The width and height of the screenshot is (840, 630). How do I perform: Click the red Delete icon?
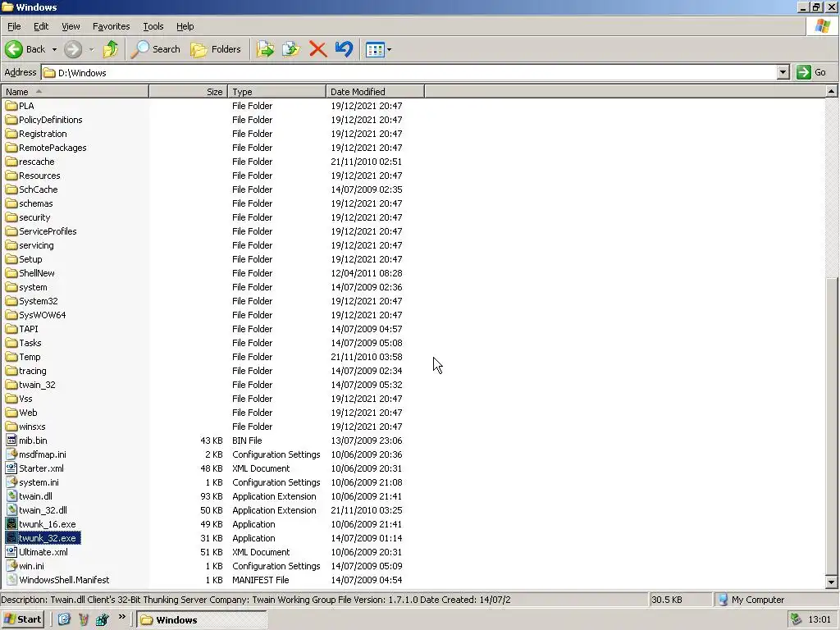[317, 49]
